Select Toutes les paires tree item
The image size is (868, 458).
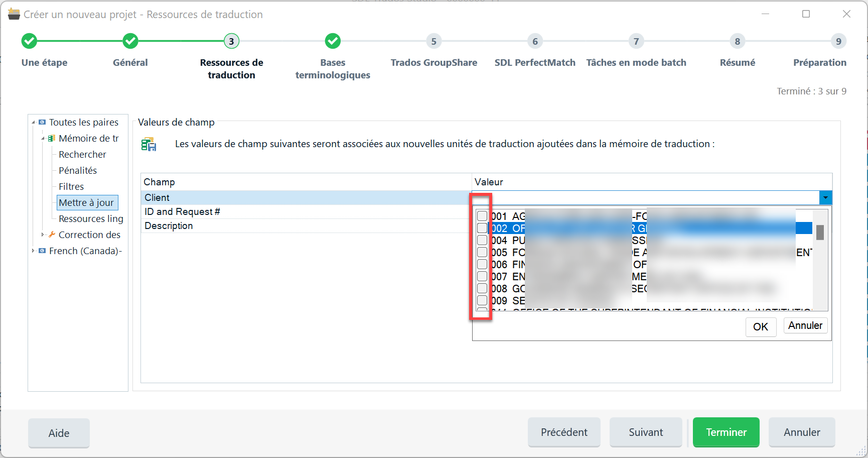84,122
